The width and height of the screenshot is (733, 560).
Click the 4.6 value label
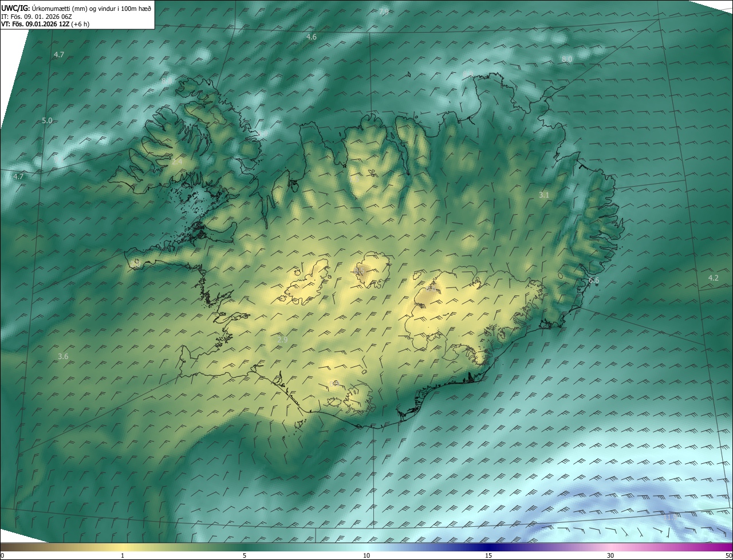coord(311,37)
